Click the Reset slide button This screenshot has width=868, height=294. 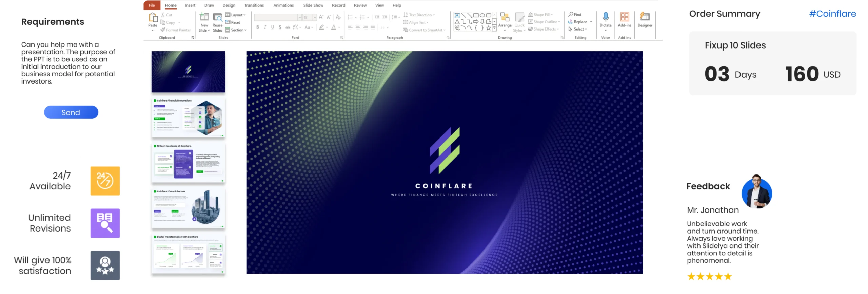pyautogui.click(x=233, y=22)
